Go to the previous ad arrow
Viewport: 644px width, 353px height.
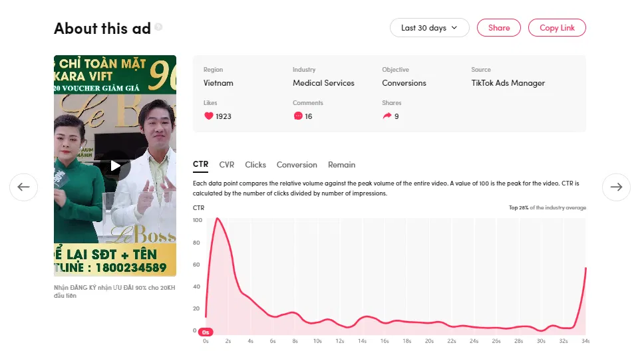(x=23, y=187)
